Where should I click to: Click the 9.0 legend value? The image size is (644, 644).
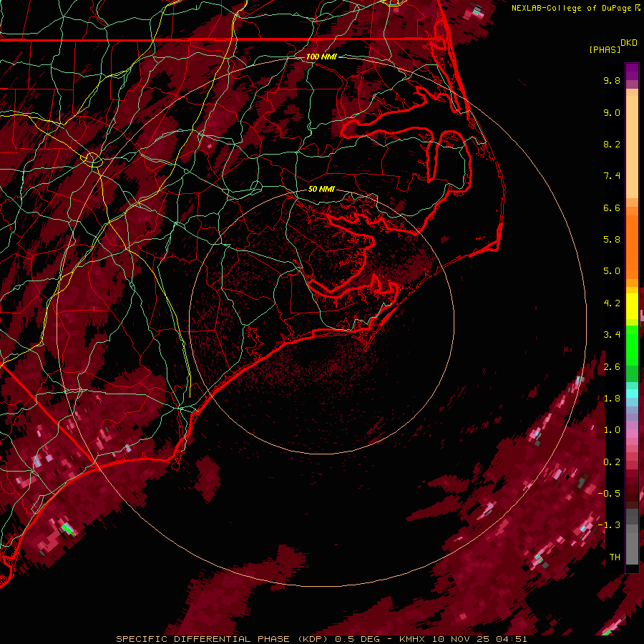tap(612, 112)
